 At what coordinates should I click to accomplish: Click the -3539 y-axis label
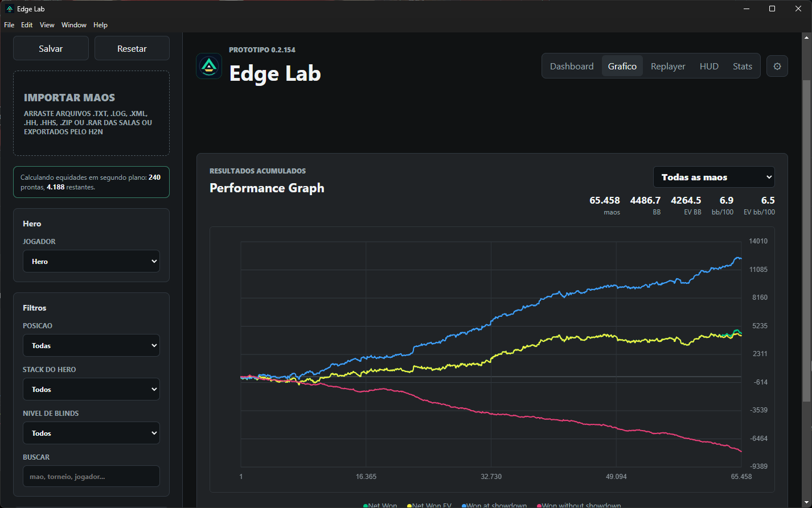click(758, 410)
